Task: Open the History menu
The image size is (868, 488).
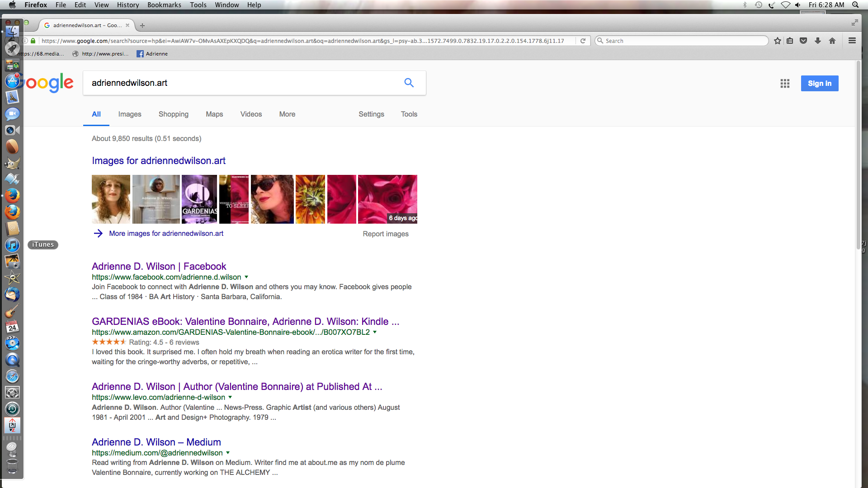Action: [x=127, y=5]
